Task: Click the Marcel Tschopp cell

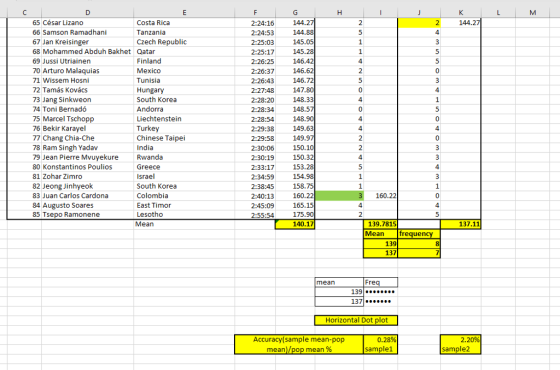Action: 88,119
